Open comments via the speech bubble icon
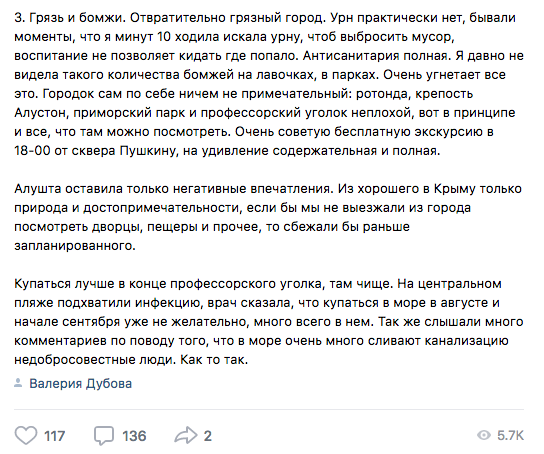The image size is (544, 454). [104, 436]
